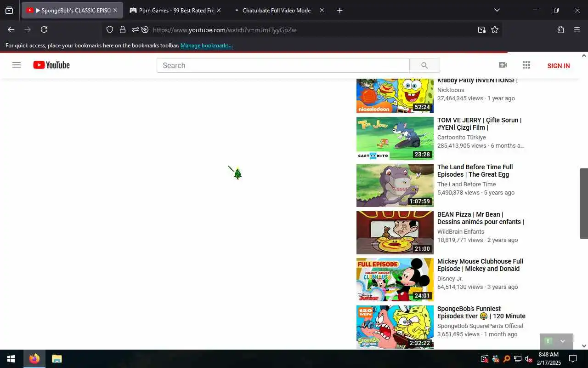Open the YouTube hamburger guide menu
This screenshot has height=368, width=588.
(17, 65)
